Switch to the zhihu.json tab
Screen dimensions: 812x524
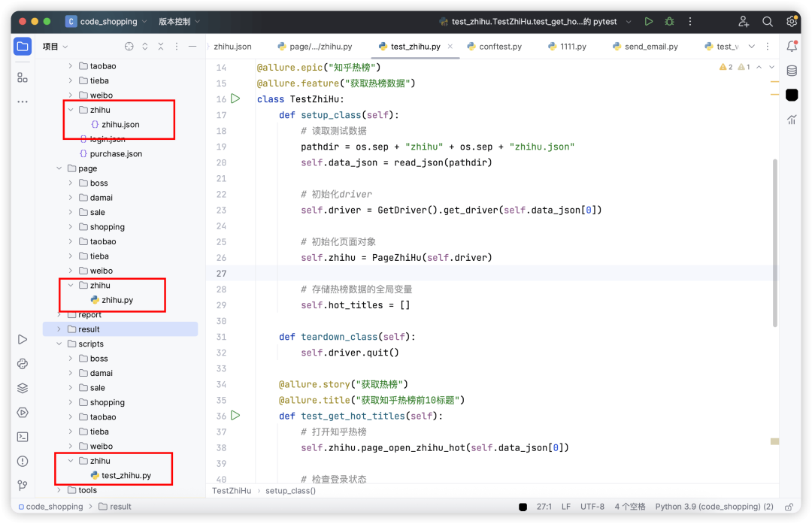click(232, 47)
